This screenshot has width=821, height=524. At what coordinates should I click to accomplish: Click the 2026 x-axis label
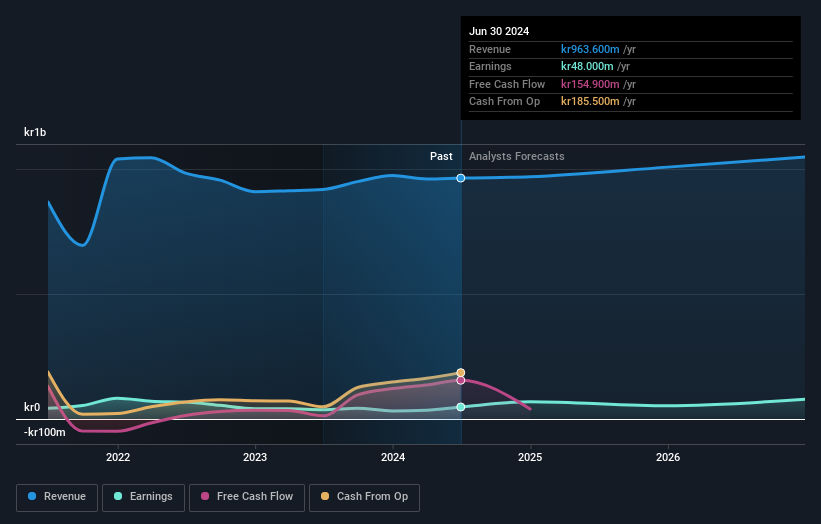pos(668,457)
